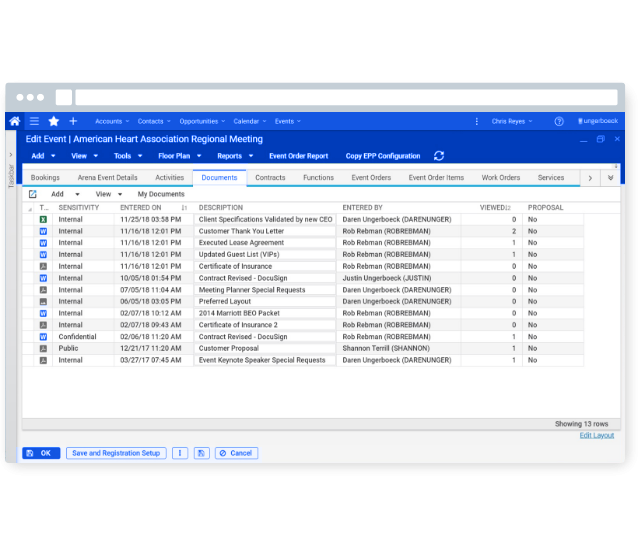Open the three-dot options button at bottom

(x=180, y=453)
